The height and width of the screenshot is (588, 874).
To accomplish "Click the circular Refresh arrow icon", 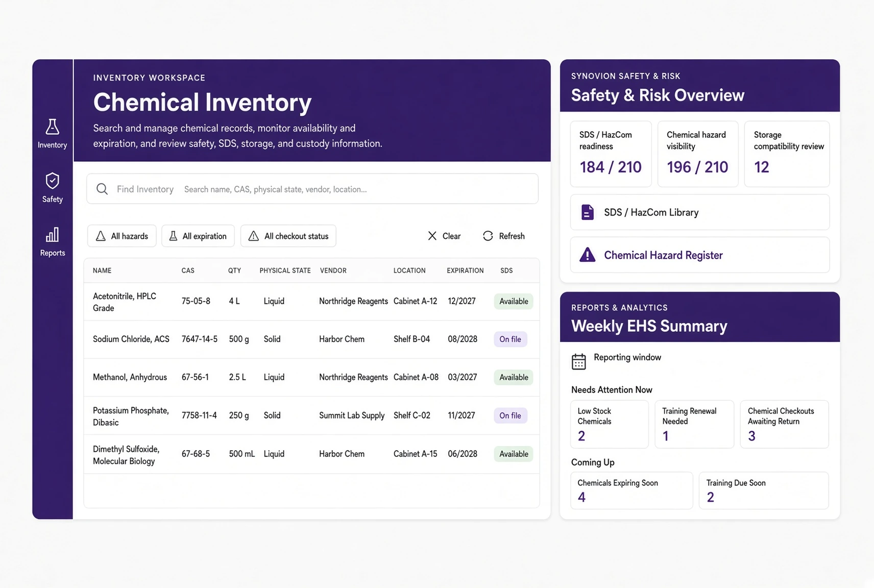I will pyautogui.click(x=488, y=236).
